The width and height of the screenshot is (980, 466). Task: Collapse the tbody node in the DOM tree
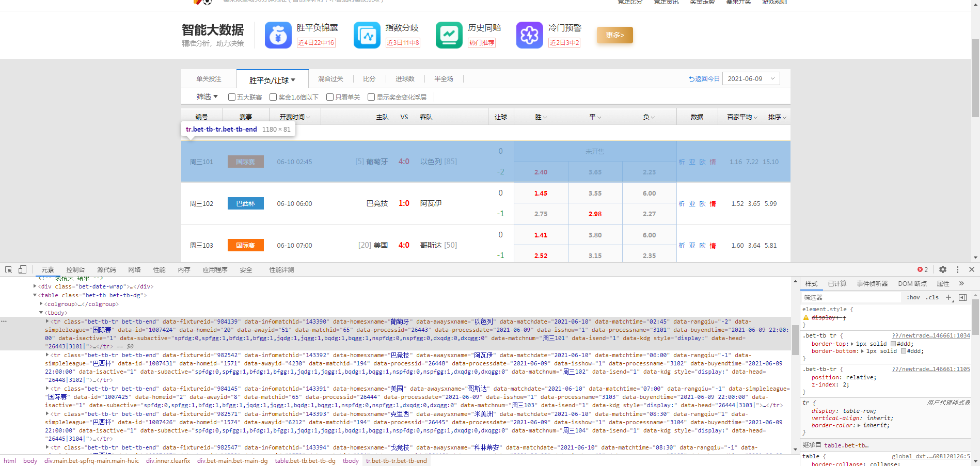point(41,313)
